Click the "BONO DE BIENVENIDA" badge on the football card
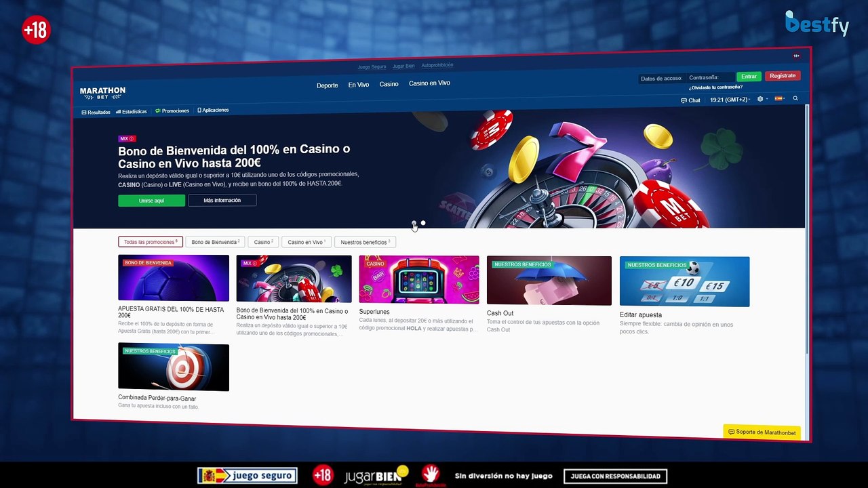This screenshot has height=488, width=868. point(148,262)
